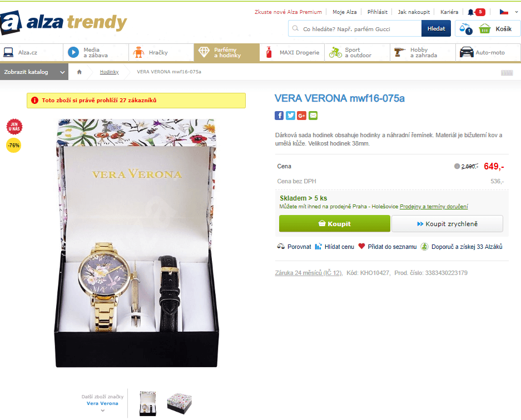Expand the Zobrazit katalog dropdown

(x=34, y=72)
